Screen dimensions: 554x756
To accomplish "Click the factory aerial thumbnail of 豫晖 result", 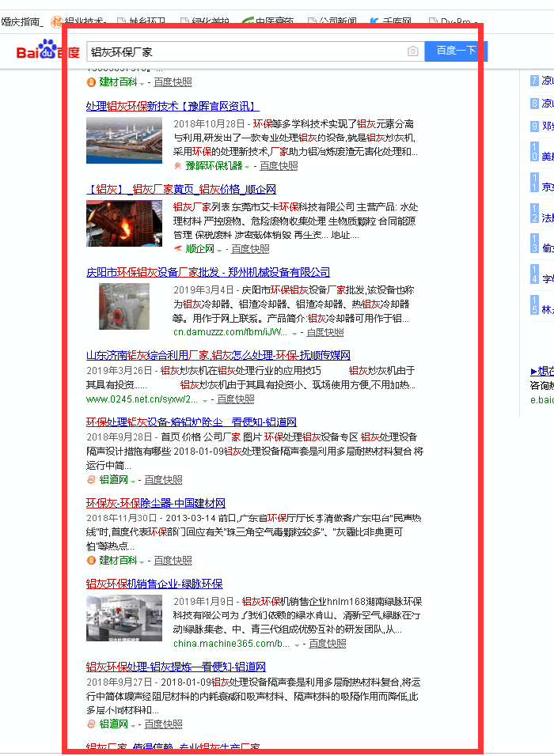I will pyautogui.click(x=124, y=140).
